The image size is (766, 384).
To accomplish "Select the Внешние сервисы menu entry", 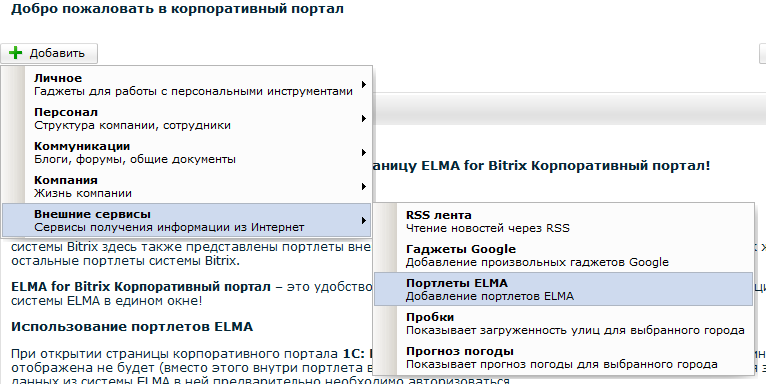I will point(187,220).
